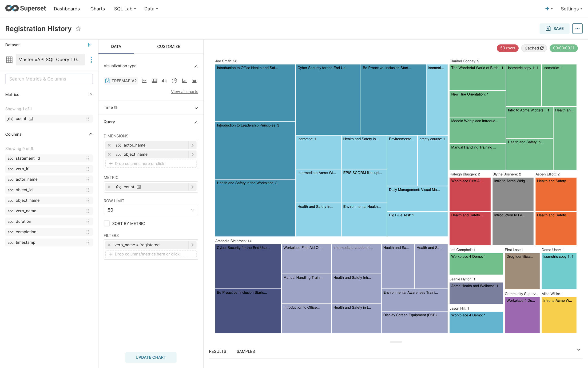Viewport: 588px width, 368px height.
Task: Click the dataset table grid icon
Action: (x=9, y=60)
